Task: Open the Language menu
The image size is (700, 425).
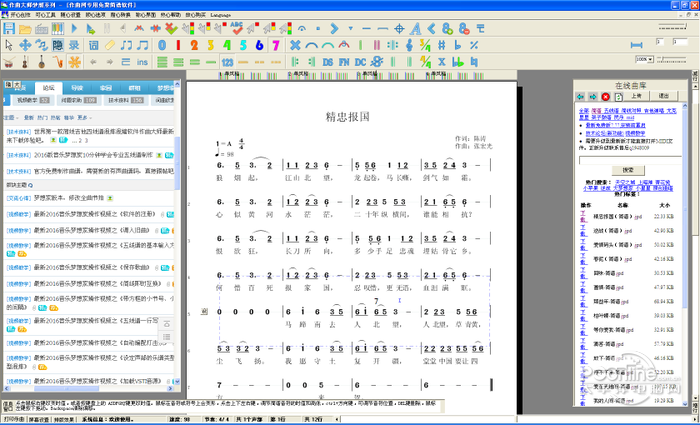Action: click(x=220, y=15)
